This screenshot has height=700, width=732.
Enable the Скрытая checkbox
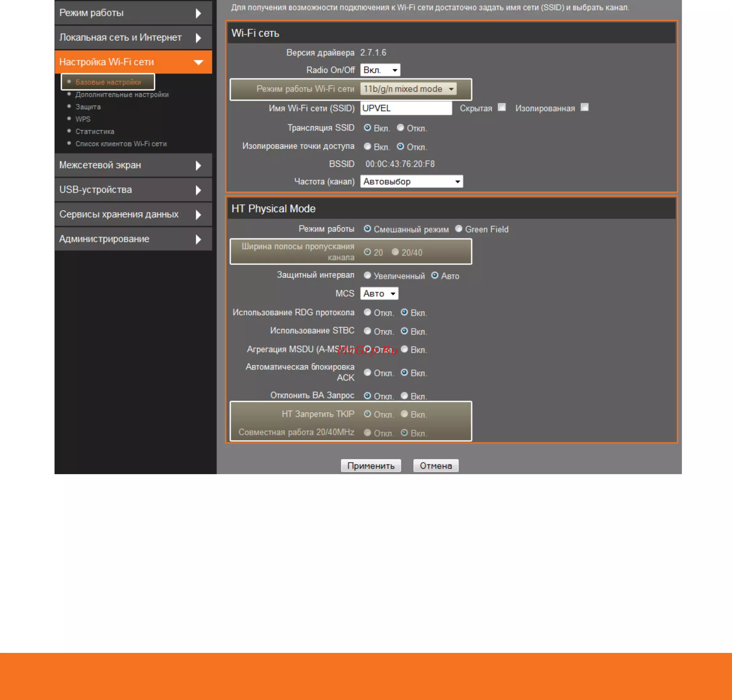pos(502,107)
